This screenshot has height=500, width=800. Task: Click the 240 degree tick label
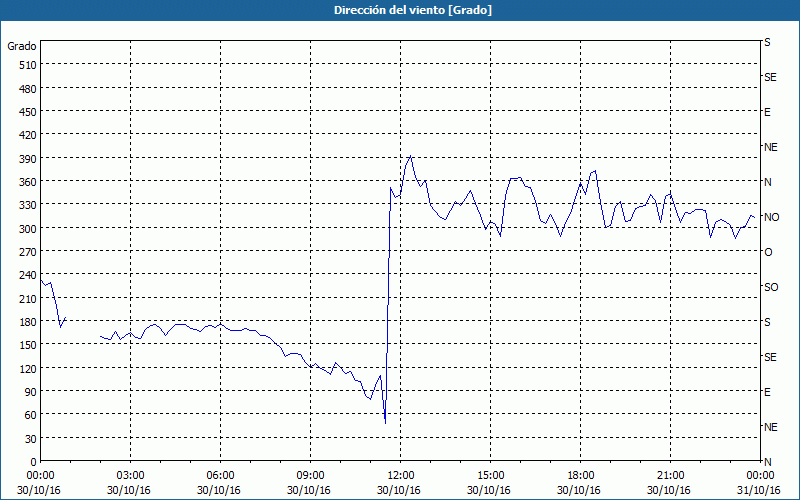point(28,276)
